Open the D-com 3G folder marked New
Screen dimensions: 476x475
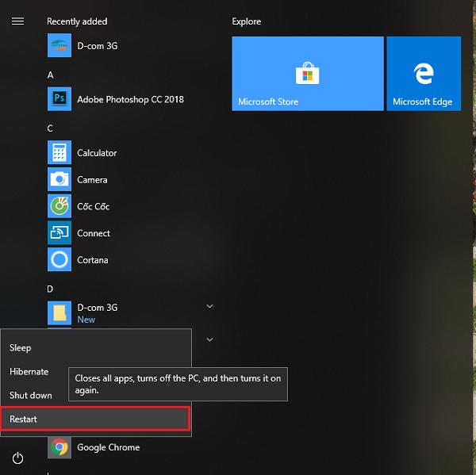click(x=96, y=312)
